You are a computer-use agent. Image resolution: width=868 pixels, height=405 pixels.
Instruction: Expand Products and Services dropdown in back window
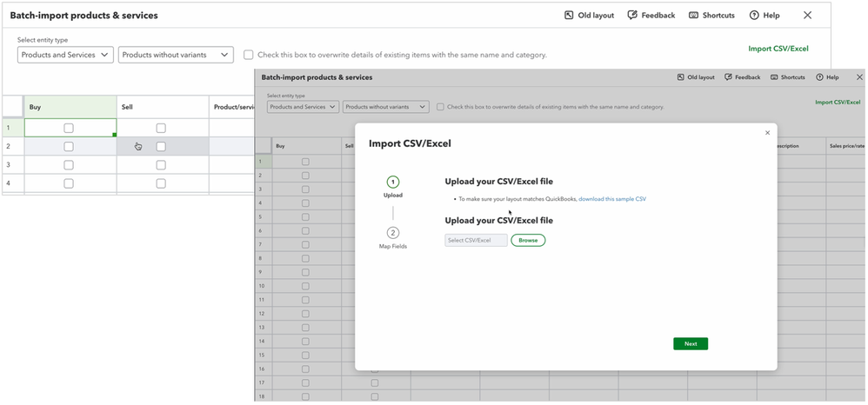click(x=65, y=55)
